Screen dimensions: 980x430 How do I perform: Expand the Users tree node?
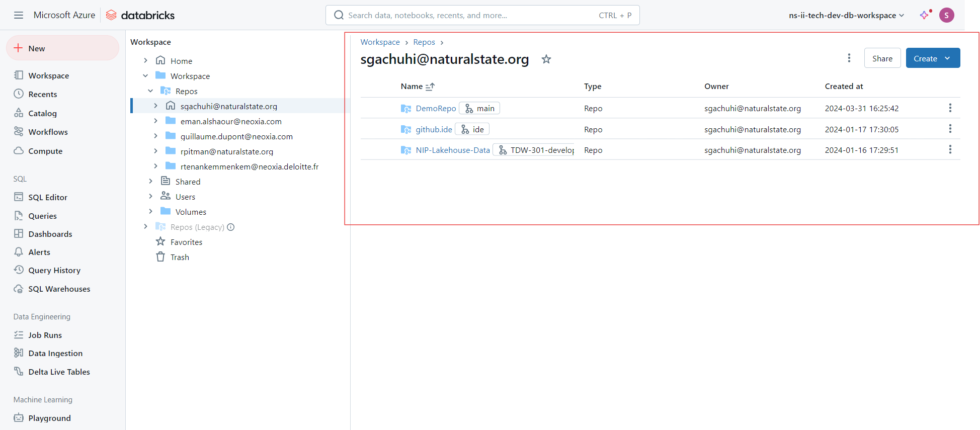pos(150,196)
